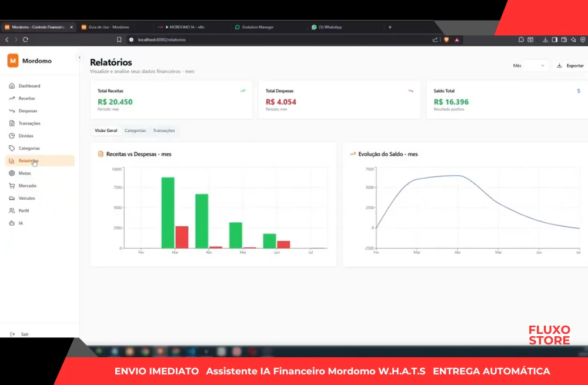Switch to the Transações report tab

coord(163,130)
